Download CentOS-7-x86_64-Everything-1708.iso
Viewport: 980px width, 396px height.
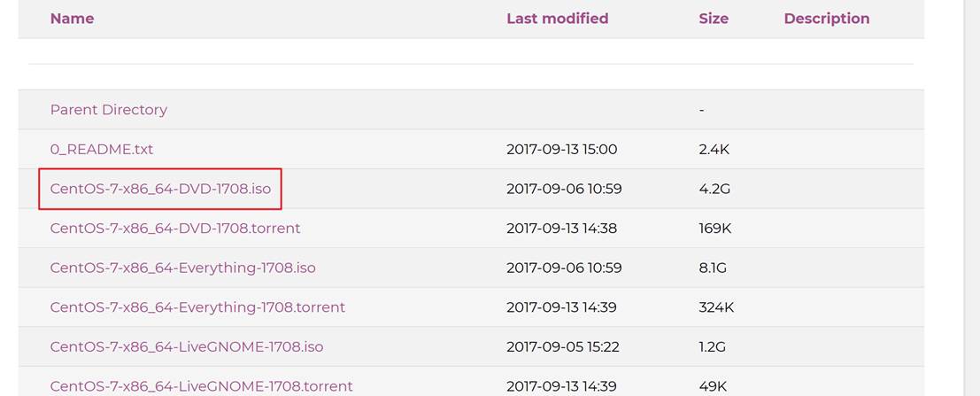point(182,268)
